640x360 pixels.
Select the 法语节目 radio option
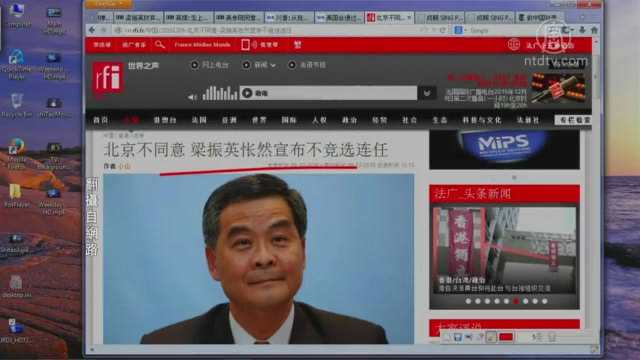(x=292, y=65)
